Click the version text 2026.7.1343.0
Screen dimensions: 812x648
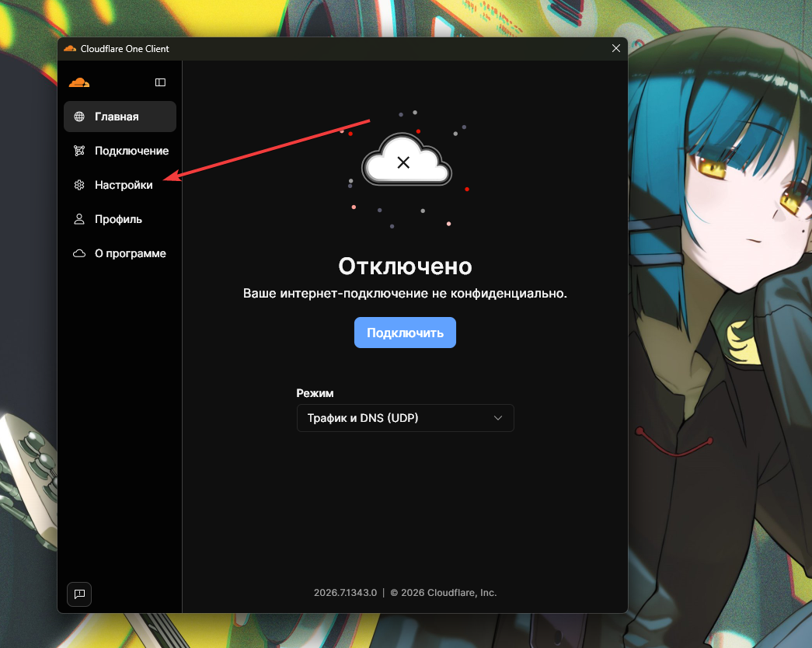pyautogui.click(x=346, y=593)
